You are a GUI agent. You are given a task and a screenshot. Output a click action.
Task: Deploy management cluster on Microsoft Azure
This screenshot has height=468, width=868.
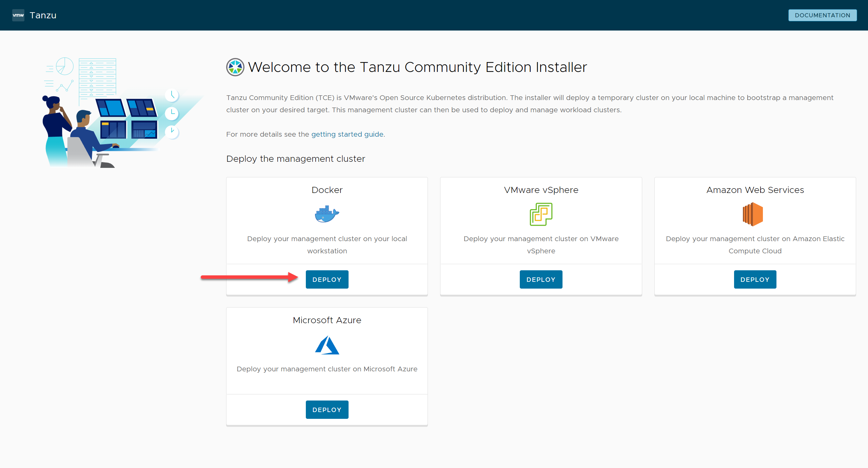[x=327, y=410]
